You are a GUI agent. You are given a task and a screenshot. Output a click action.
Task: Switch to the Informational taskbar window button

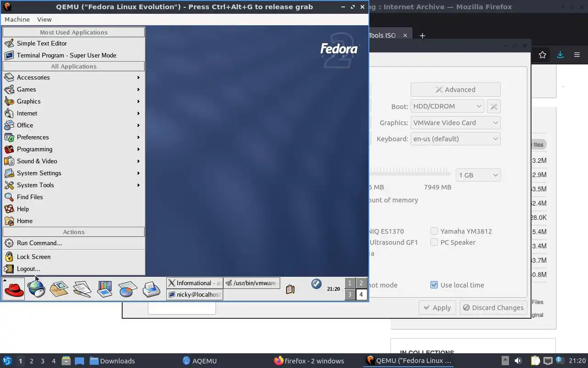194,283
